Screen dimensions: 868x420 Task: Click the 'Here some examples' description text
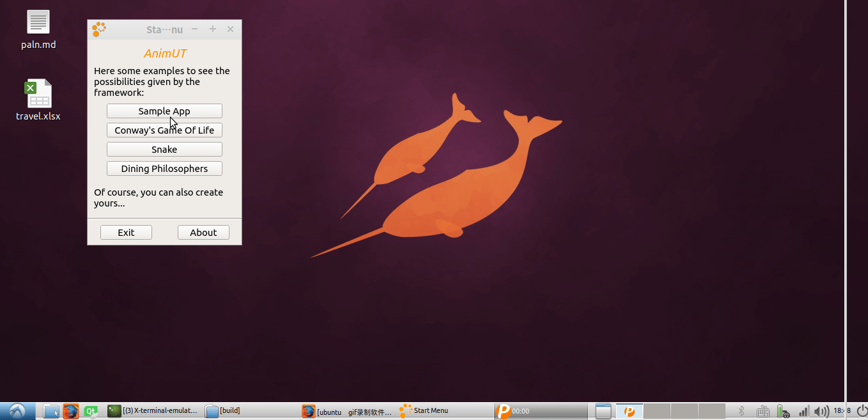tap(162, 82)
